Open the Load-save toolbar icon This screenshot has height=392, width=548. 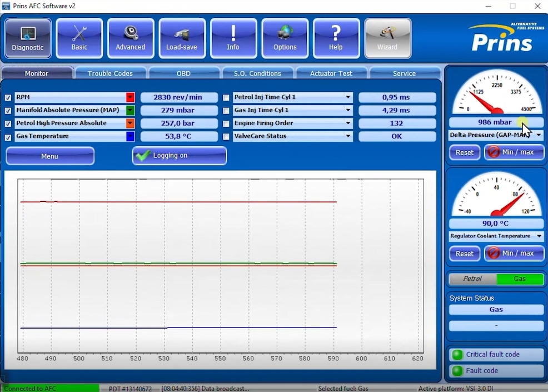[182, 38]
